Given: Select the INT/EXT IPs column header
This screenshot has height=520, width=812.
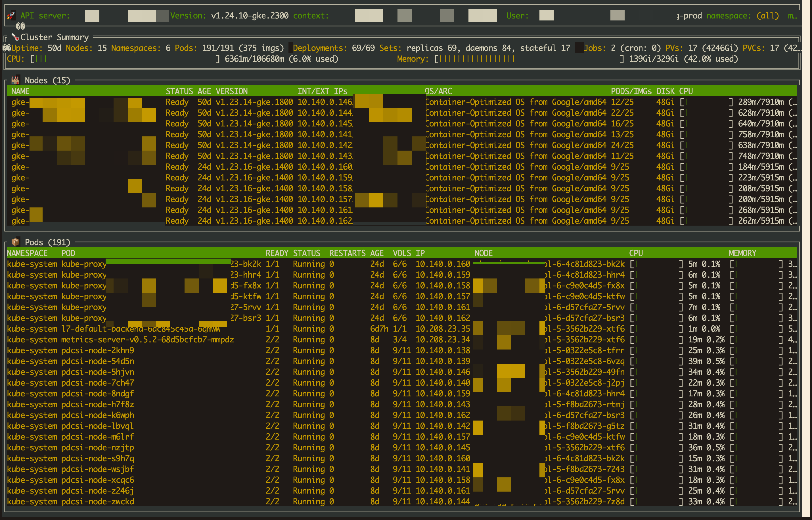Looking at the screenshot, I should coord(322,91).
